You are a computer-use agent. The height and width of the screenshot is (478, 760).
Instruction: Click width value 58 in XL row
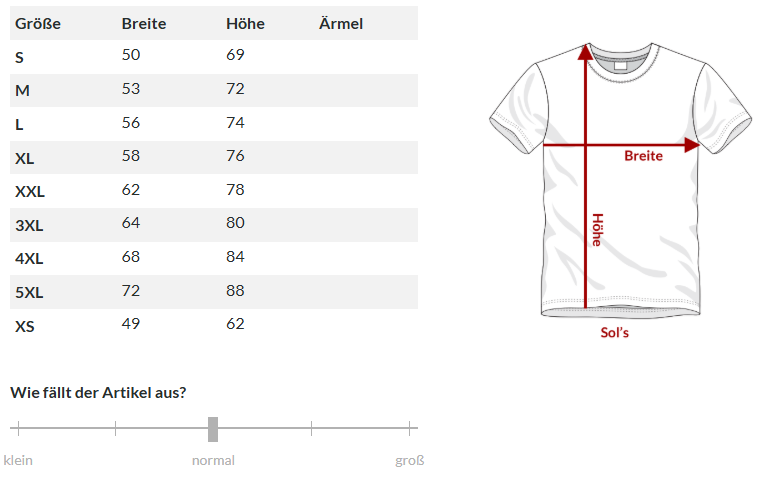pyautogui.click(x=131, y=155)
